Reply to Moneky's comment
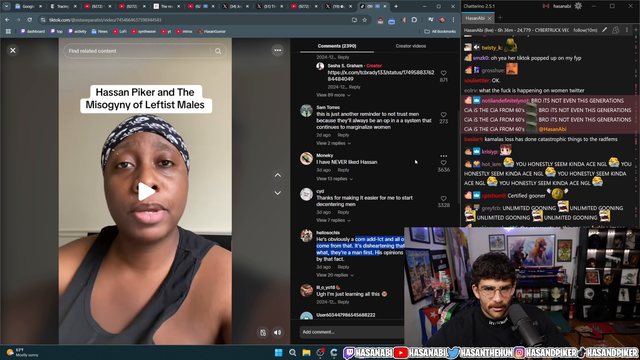The width and height of the screenshot is (640, 360). coord(343,170)
